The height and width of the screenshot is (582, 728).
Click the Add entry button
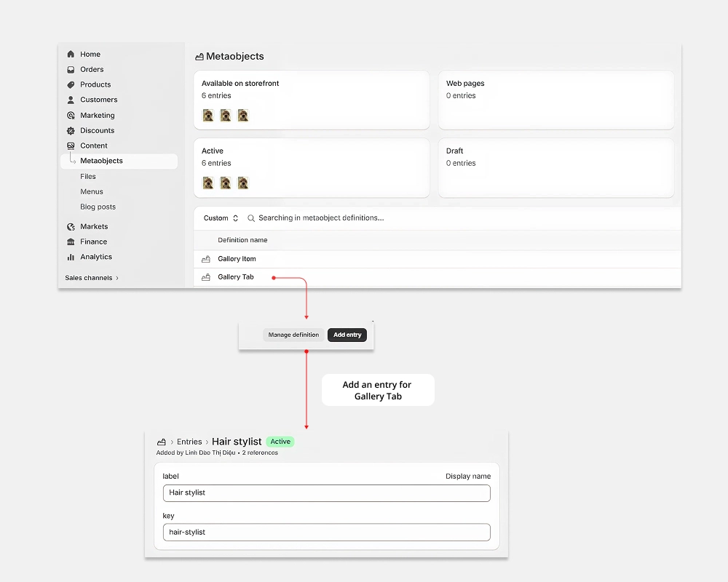tap(347, 335)
